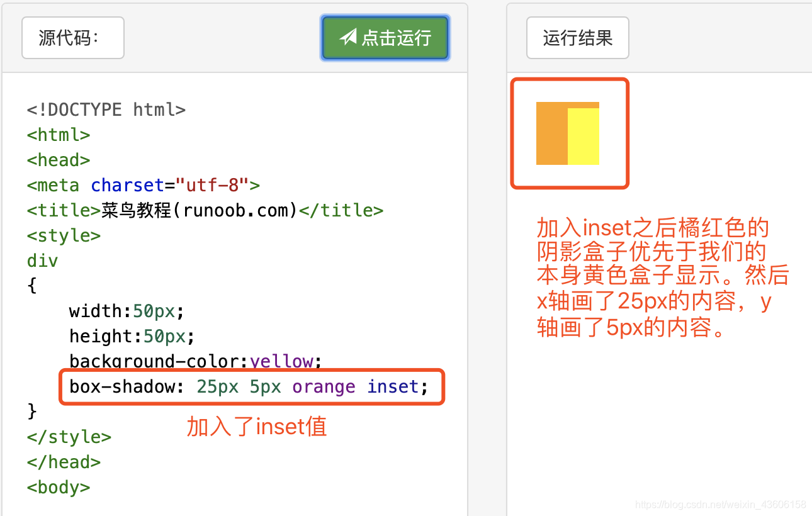812x516 pixels.
Task: Click the 点击运行 run button
Action: tap(385, 38)
